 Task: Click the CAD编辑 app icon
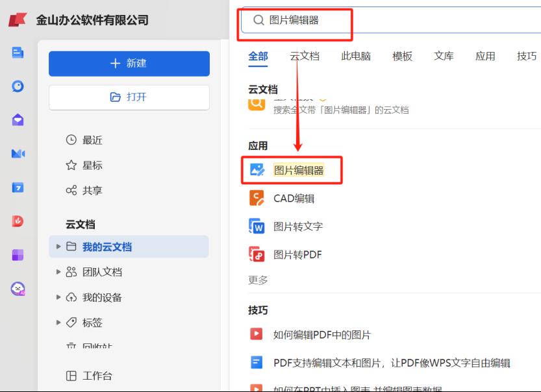click(x=257, y=198)
